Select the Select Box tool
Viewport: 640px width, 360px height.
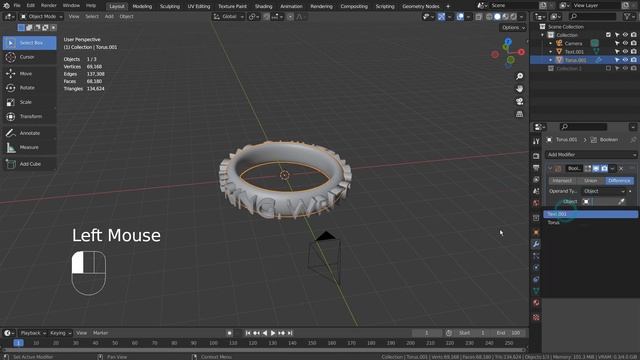(29, 43)
